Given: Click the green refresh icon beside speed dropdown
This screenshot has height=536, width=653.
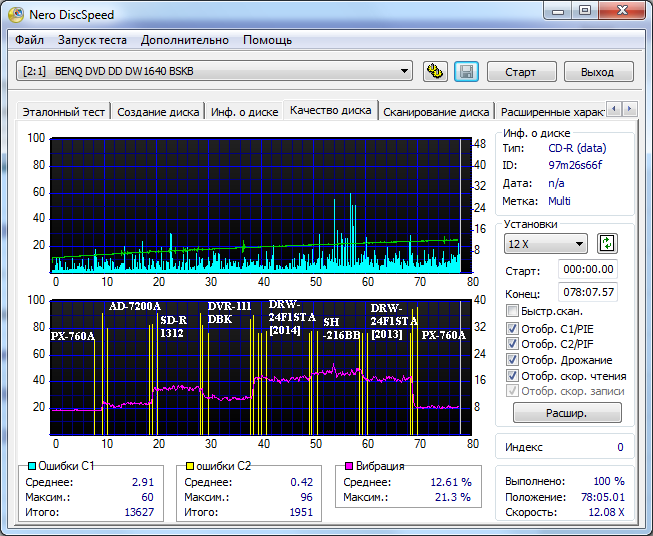Looking at the screenshot, I should (607, 244).
